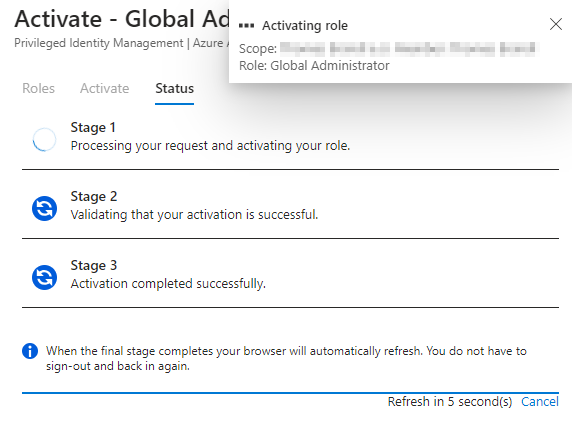Click the Activate - Global Ad page title
The width and height of the screenshot is (572, 425).
(122, 19)
